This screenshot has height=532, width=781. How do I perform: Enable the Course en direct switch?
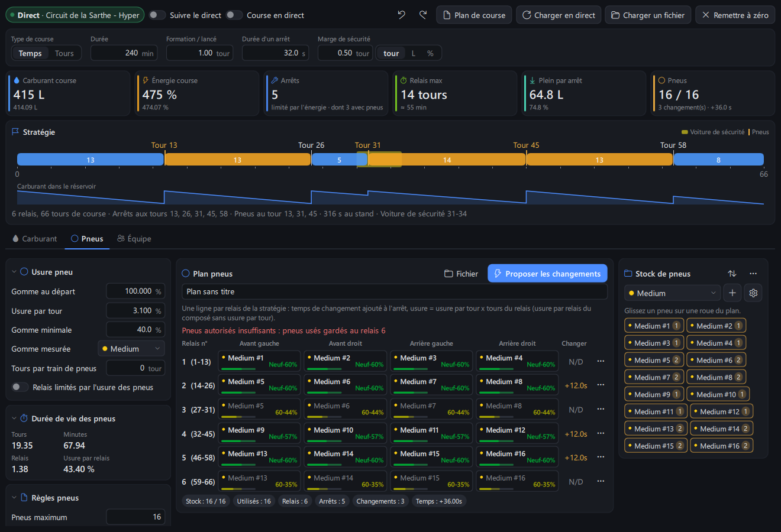(234, 15)
